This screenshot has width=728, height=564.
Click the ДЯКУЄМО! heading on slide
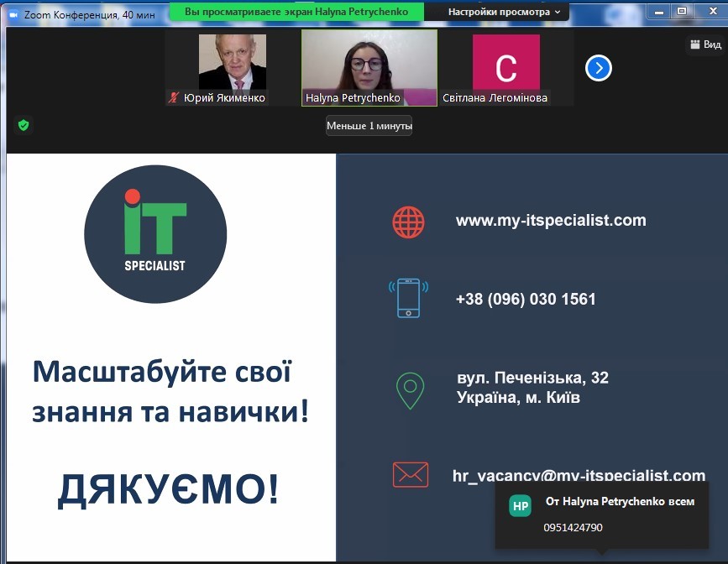coord(169,489)
